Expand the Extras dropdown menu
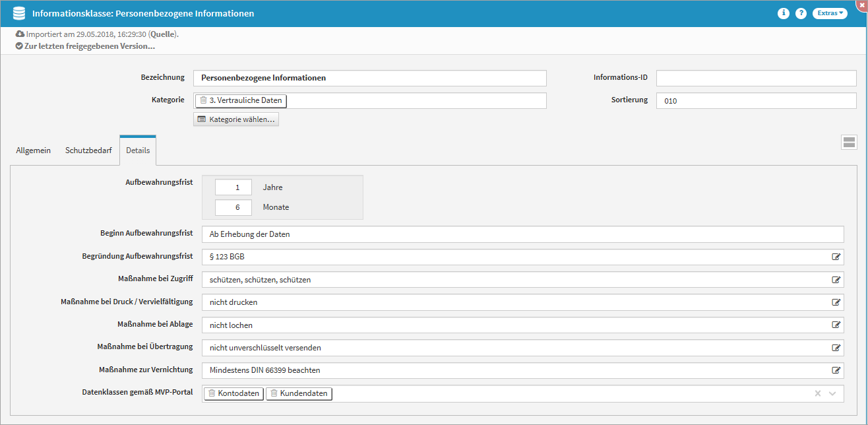The height and width of the screenshot is (425, 868). click(x=829, y=13)
